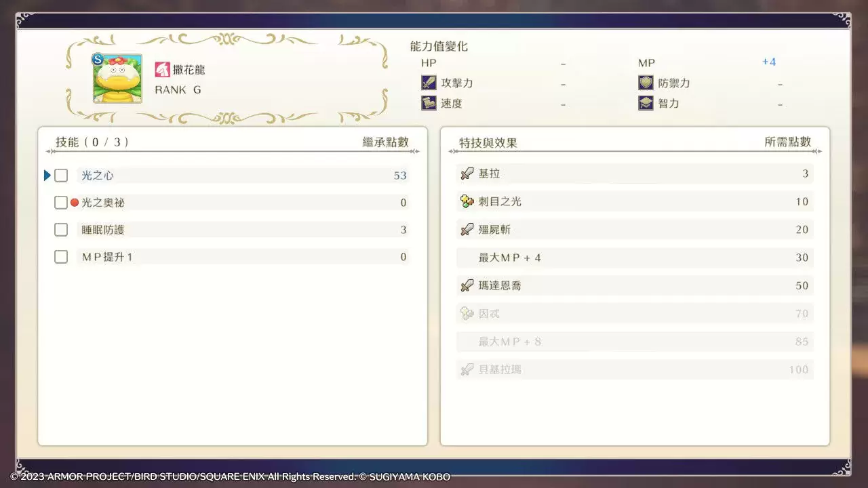Check the 睡眠防護 skill checkbox

(x=61, y=230)
